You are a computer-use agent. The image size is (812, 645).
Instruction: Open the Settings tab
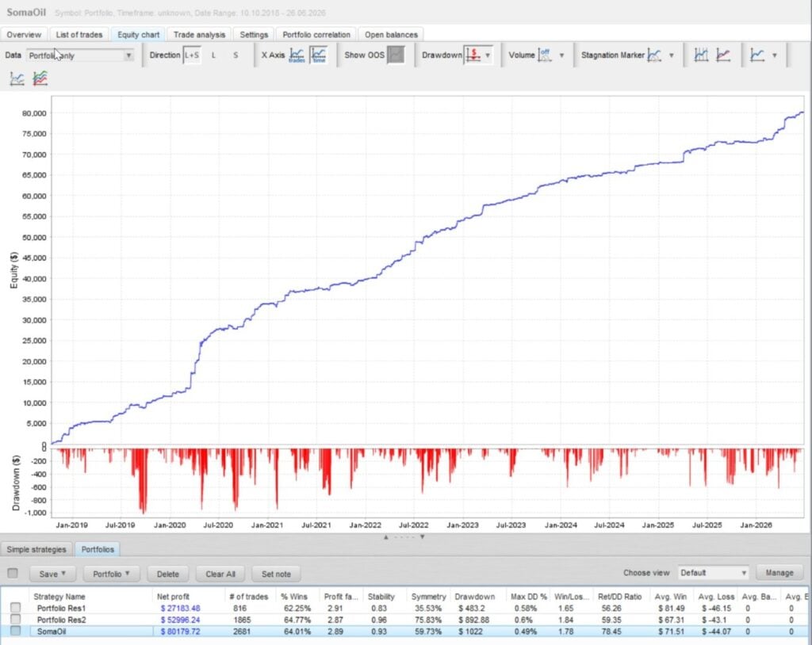(x=254, y=35)
